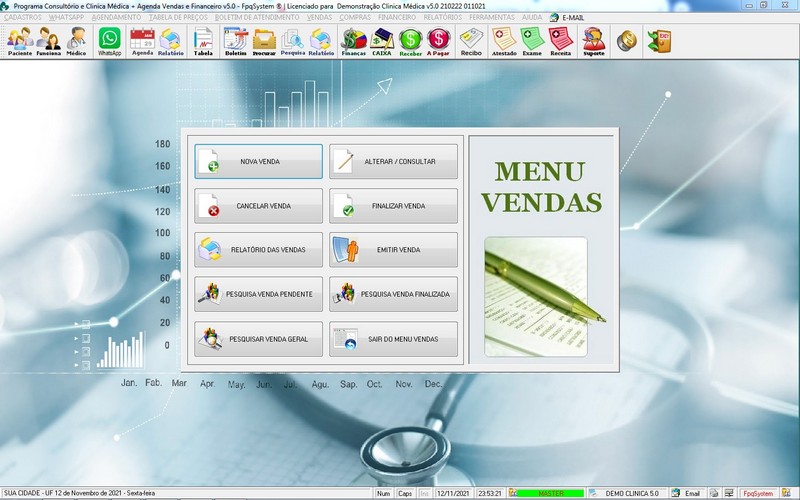Click the Caps lock indicator
The width and height of the screenshot is (800, 500).
point(405,493)
